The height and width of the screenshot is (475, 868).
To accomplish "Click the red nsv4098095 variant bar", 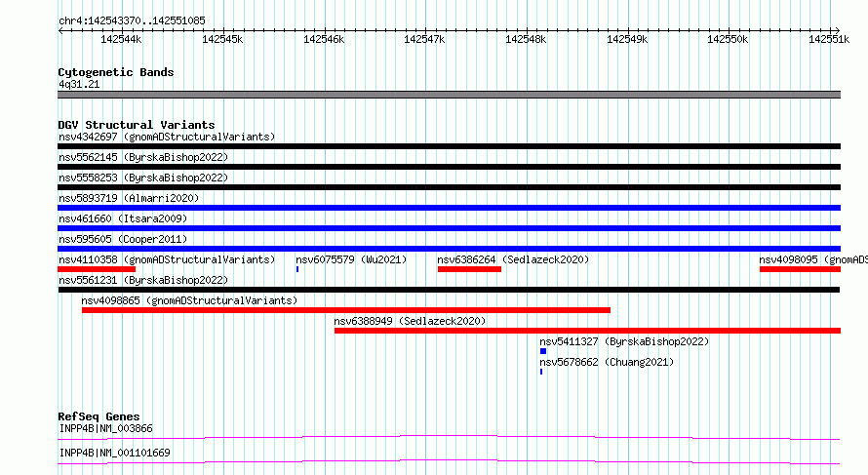I will point(800,269).
